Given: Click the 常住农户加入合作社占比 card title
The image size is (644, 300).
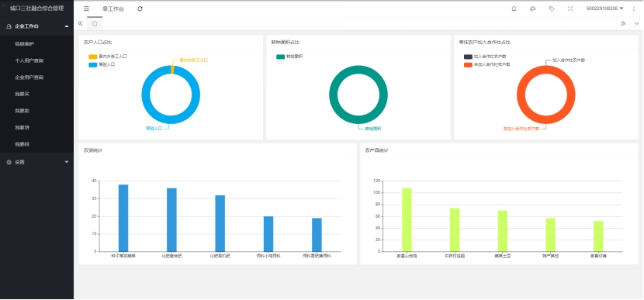Looking at the screenshot, I should (x=485, y=42).
